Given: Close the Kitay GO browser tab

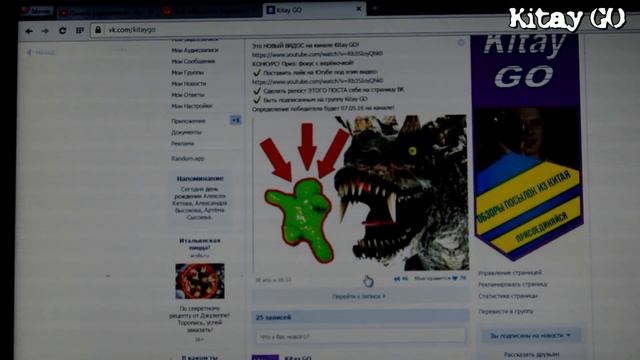Looking at the screenshot, I should click(359, 9).
